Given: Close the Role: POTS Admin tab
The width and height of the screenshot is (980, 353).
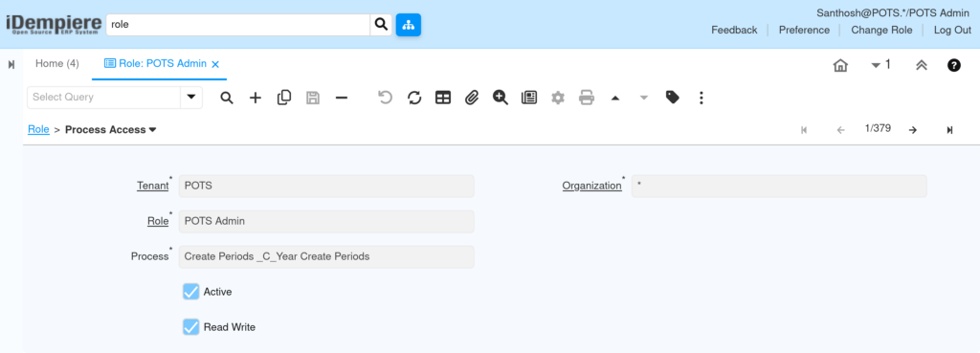Looking at the screenshot, I should click(x=215, y=64).
